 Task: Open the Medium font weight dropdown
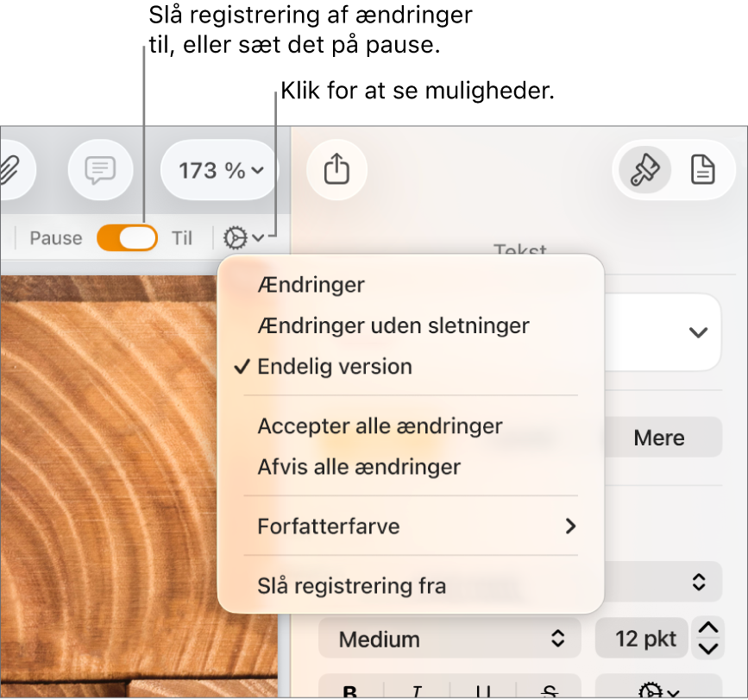tap(449, 639)
